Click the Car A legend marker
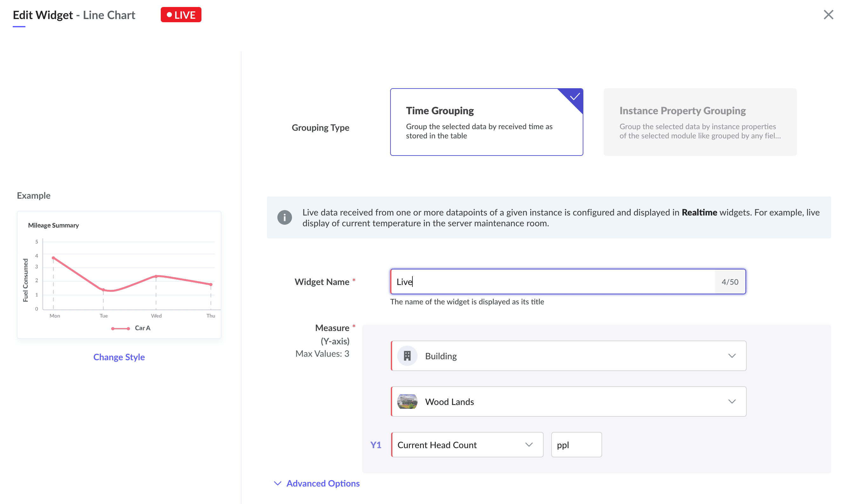Viewport: 842px width, 504px height. (120, 328)
